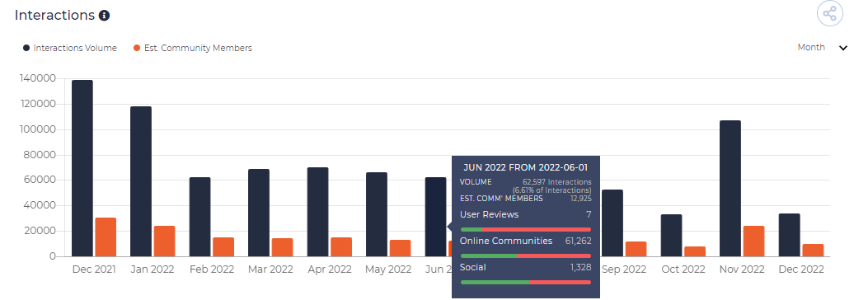Image resolution: width=868 pixels, height=300 pixels.
Task: Click the orange Est. Community Members legend dot
Action: (137, 48)
